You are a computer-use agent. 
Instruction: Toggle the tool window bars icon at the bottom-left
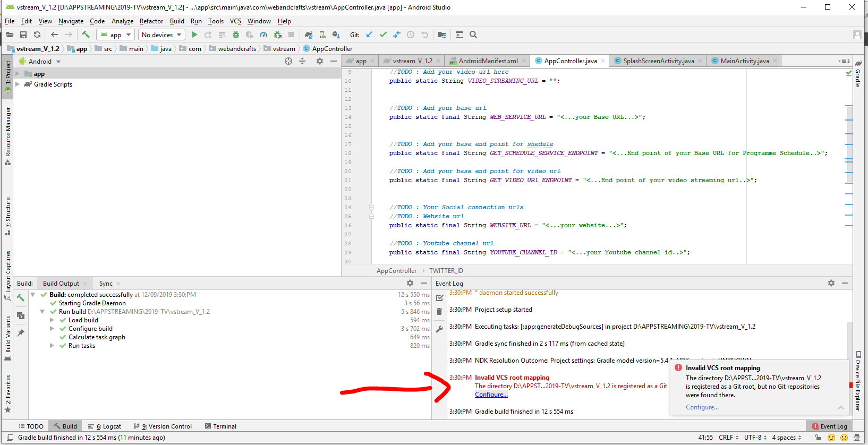click(10, 438)
